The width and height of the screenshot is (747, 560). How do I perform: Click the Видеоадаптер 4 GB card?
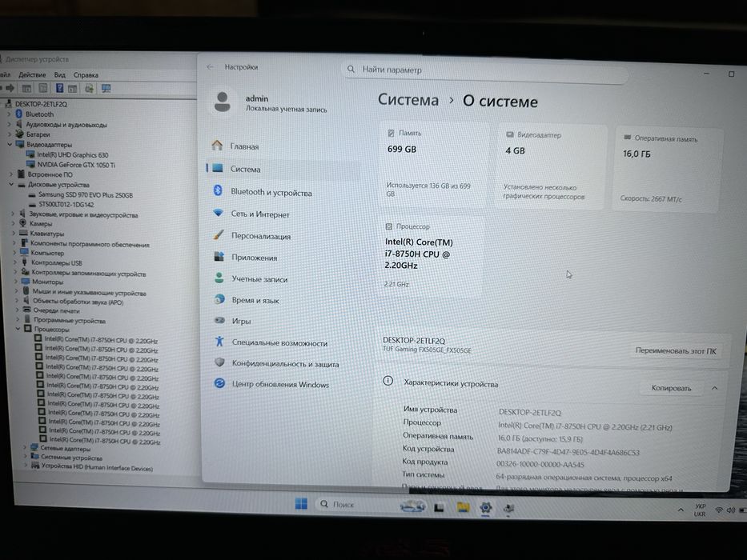551,166
